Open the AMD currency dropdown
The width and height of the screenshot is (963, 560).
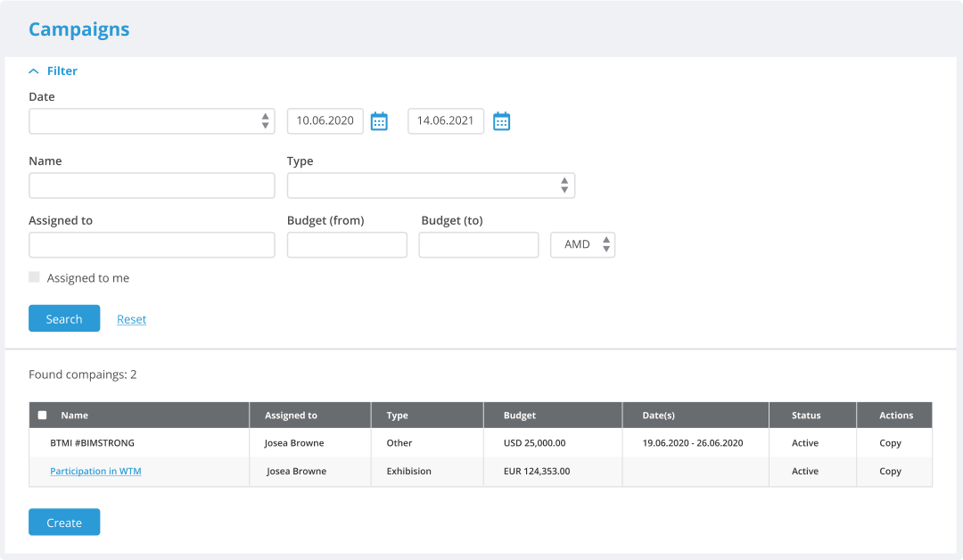582,244
